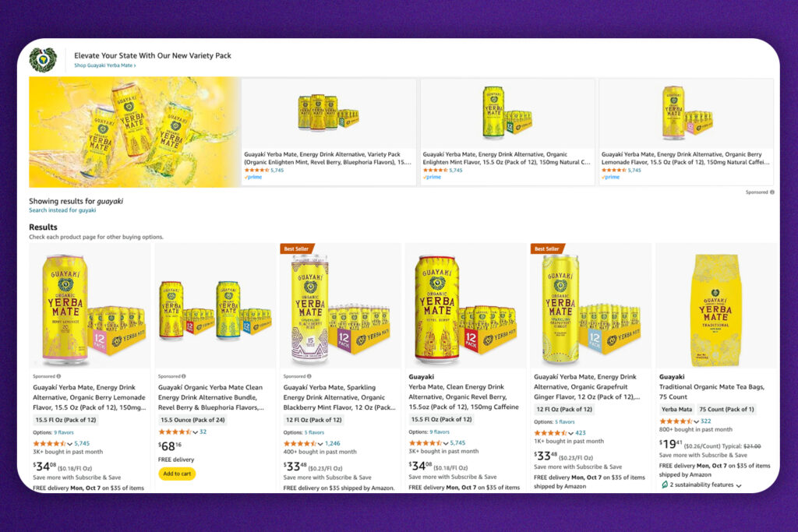Viewport: 798px width, 532px height.
Task: Click Best Seller badge on Blackberry Mint product
Action: coord(297,248)
